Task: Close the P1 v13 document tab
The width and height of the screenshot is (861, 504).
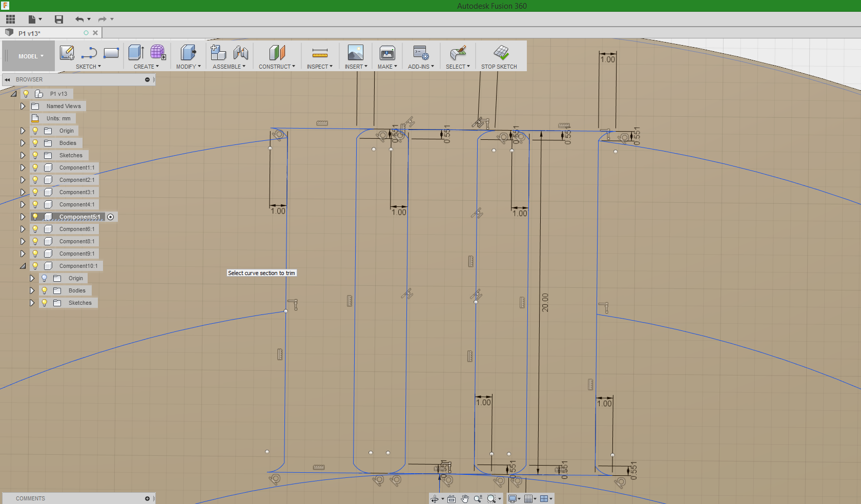Action: (x=95, y=33)
